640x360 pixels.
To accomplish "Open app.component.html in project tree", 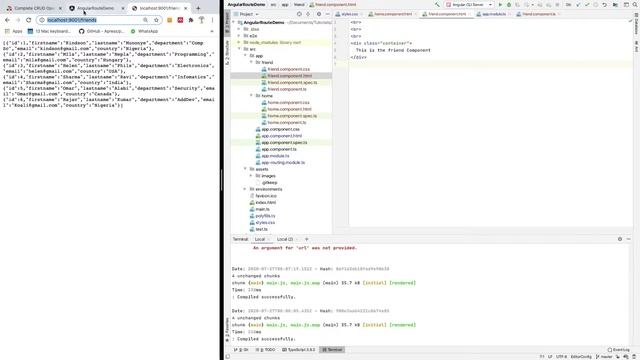I will (279, 136).
